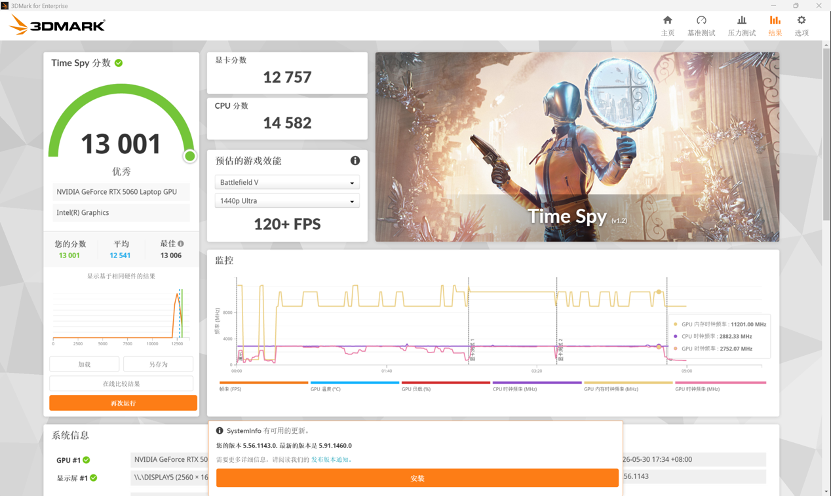Click the orange 安装 install button

[x=417, y=478]
